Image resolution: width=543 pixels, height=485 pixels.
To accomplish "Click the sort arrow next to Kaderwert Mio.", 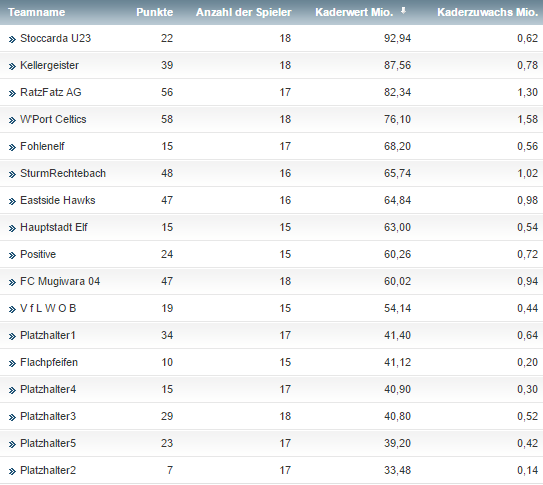I will click(403, 11).
